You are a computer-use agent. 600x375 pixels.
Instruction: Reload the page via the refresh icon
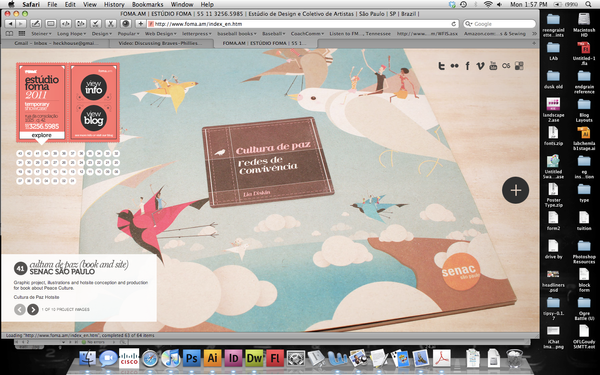(453, 24)
